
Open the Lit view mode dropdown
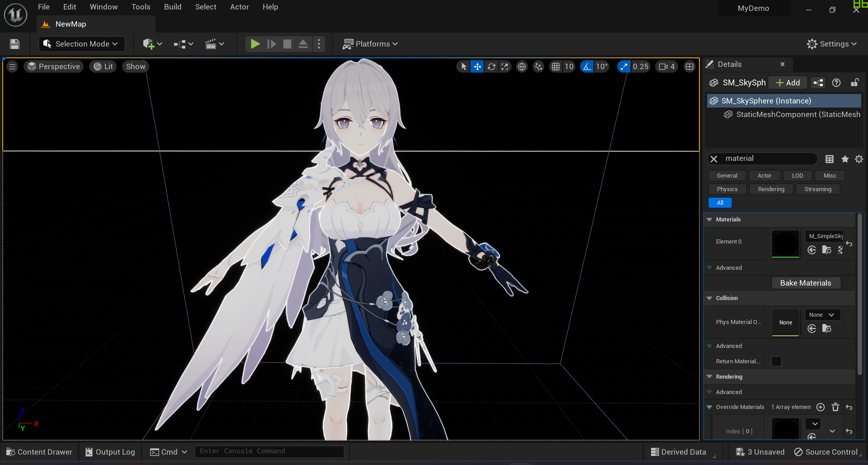tap(103, 66)
